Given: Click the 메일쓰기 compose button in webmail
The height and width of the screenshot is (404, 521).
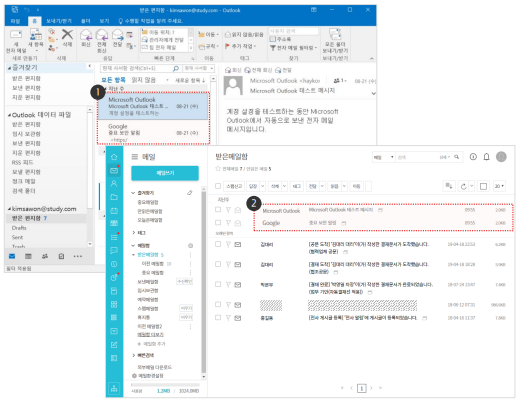Looking at the screenshot, I should pos(165,173).
